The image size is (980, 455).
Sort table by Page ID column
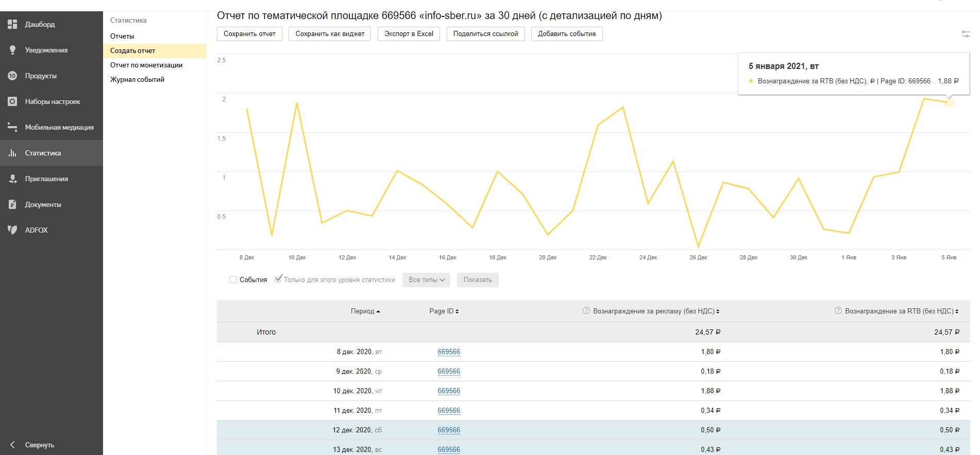pos(444,311)
